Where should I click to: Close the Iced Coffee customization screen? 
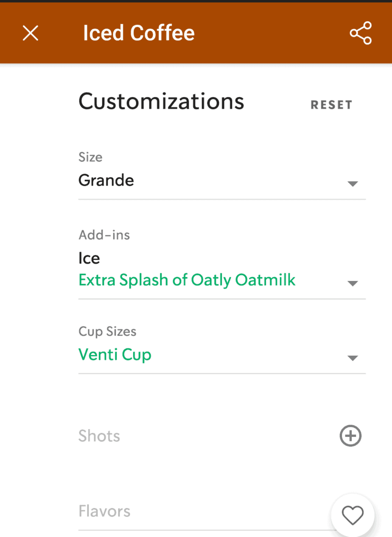pyautogui.click(x=31, y=33)
